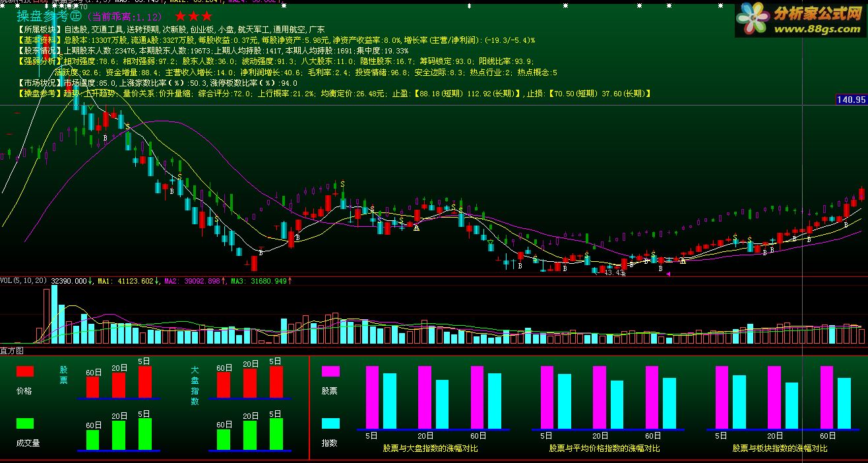Click the 股票与平均价格指数的涨幅对比 caption
Image resolution: width=868 pixels, height=463 pixels.
pos(605,448)
